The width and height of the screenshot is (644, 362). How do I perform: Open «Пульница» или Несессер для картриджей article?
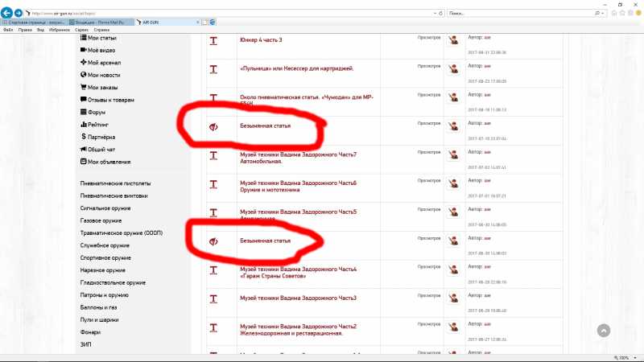click(296, 68)
